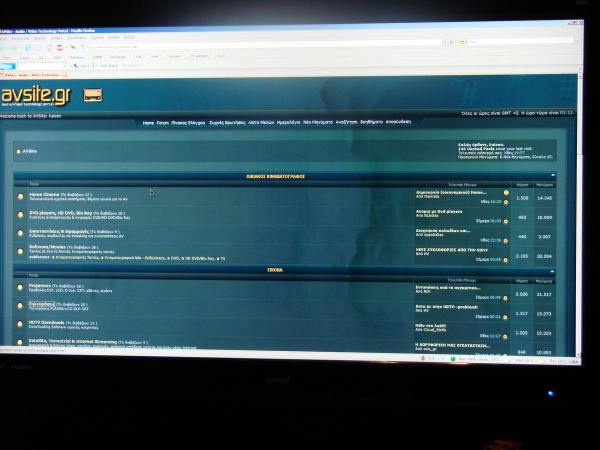
Task: Open the HDTV Downloads forum
Action: click(46, 323)
